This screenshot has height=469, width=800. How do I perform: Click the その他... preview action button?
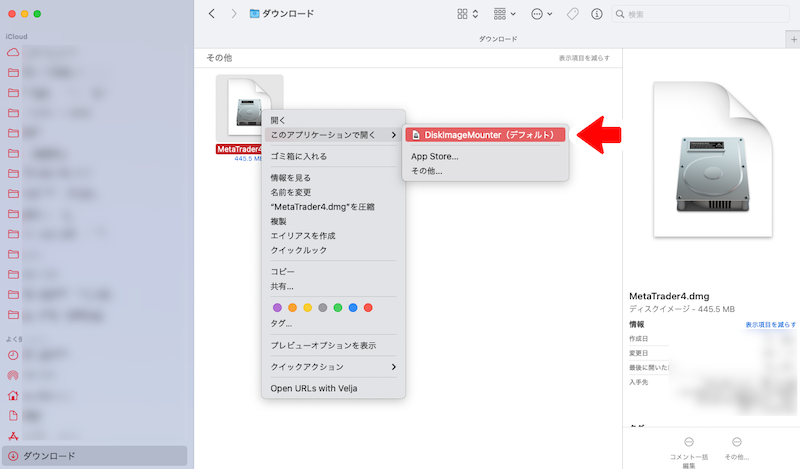pyautogui.click(x=737, y=449)
